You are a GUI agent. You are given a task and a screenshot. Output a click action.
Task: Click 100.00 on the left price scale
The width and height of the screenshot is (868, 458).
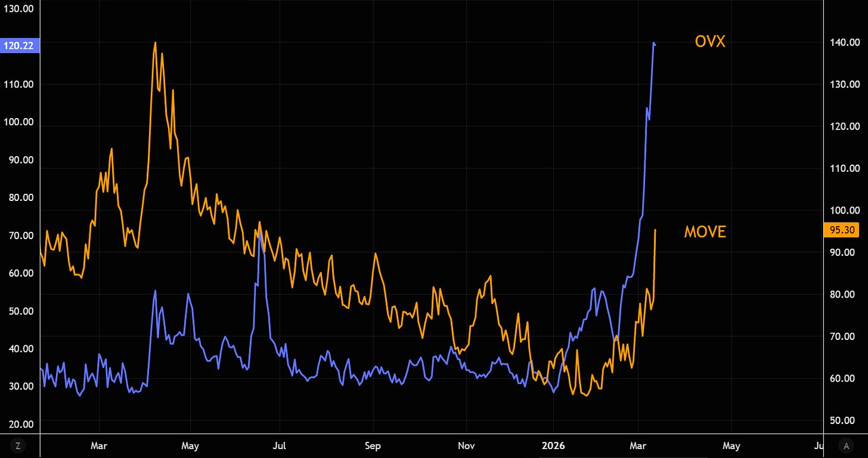pyautogui.click(x=20, y=122)
